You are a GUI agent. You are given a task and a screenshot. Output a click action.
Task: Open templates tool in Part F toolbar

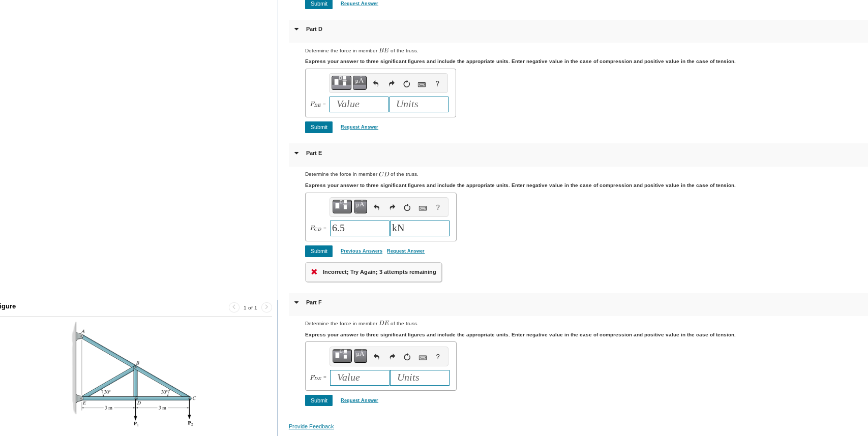pos(342,356)
